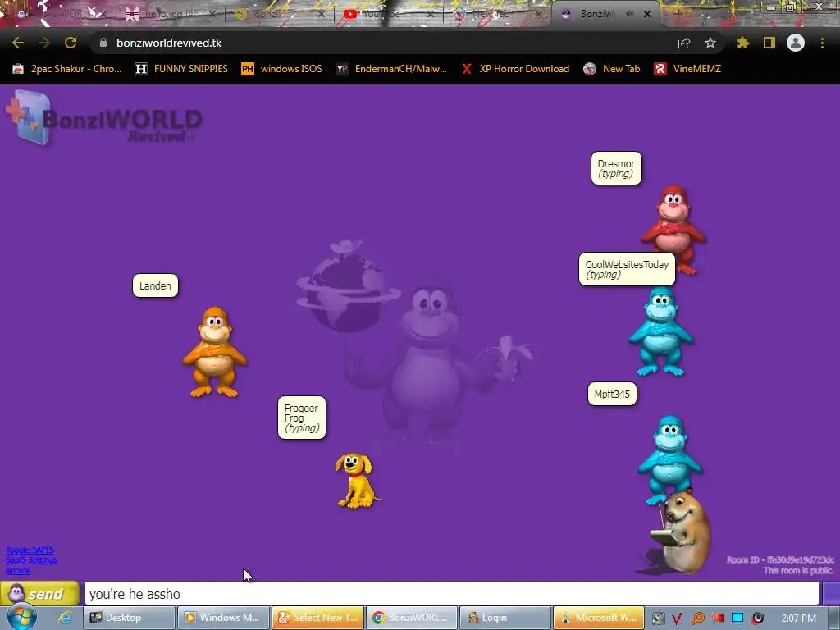Click the hamster character holding a notepad
Viewport: 840px width, 630px height.
[680, 533]
